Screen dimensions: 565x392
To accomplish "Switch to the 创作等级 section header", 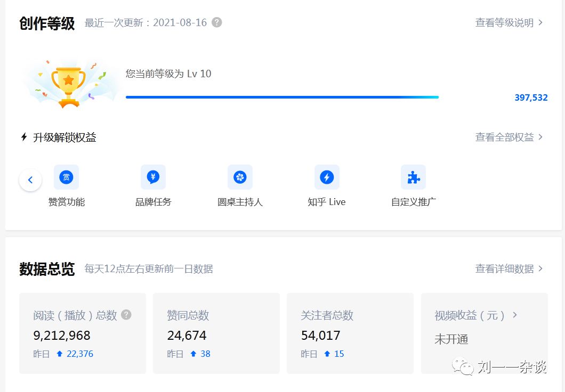I will tap(47, 22).
